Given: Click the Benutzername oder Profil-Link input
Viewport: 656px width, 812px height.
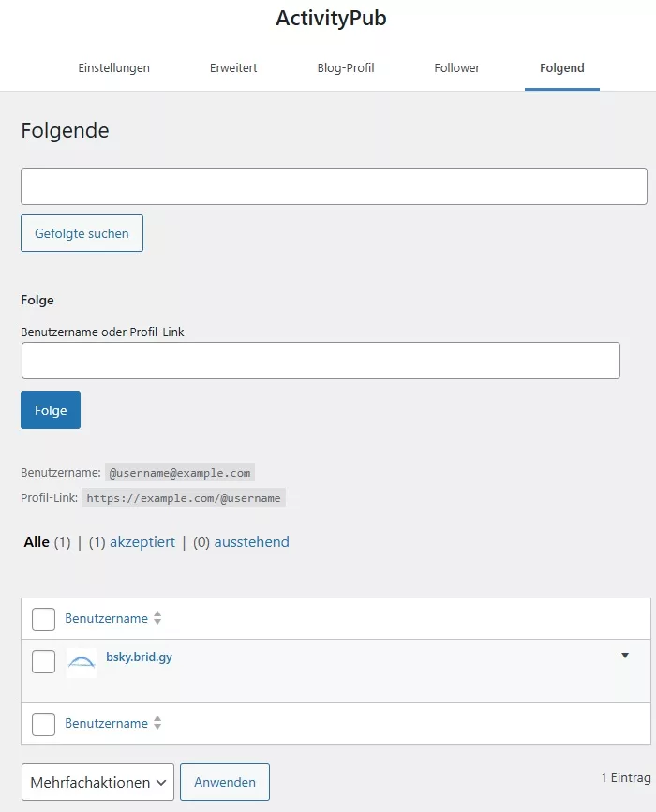Looking at the screenshot, I should tap(321, 361).
